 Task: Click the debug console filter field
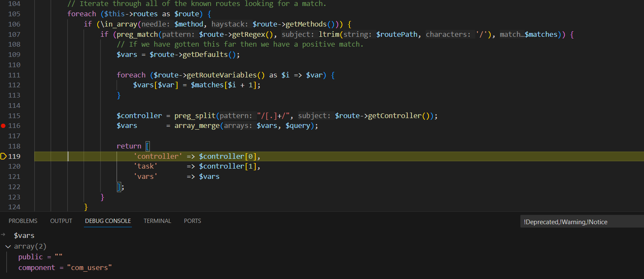click(582, 222)
